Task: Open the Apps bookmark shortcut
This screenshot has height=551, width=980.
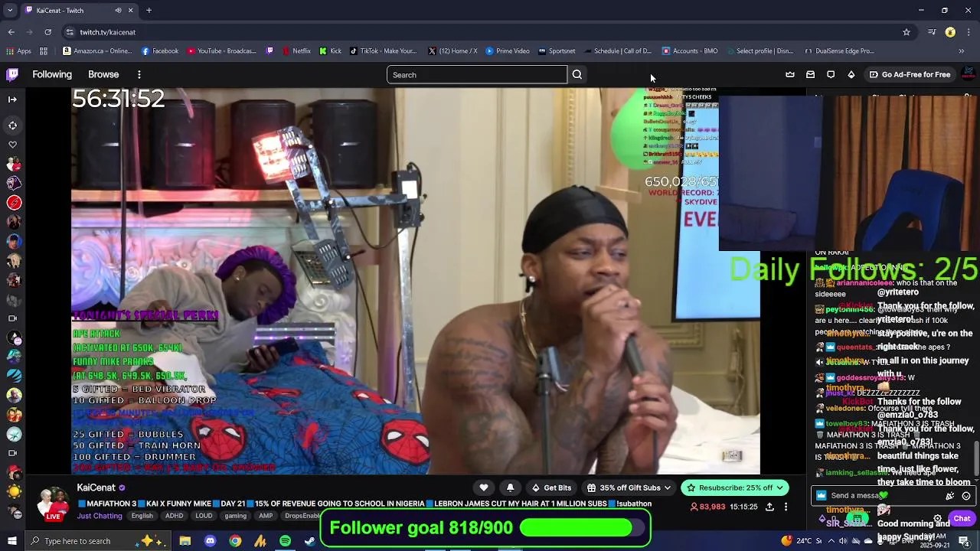Action: (x=18, y=51)
